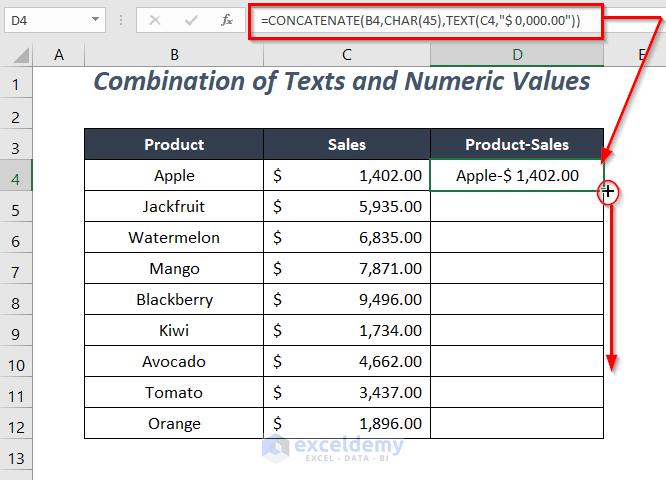Click the Product header cell
666x480 pixels.
click(174, 145)
